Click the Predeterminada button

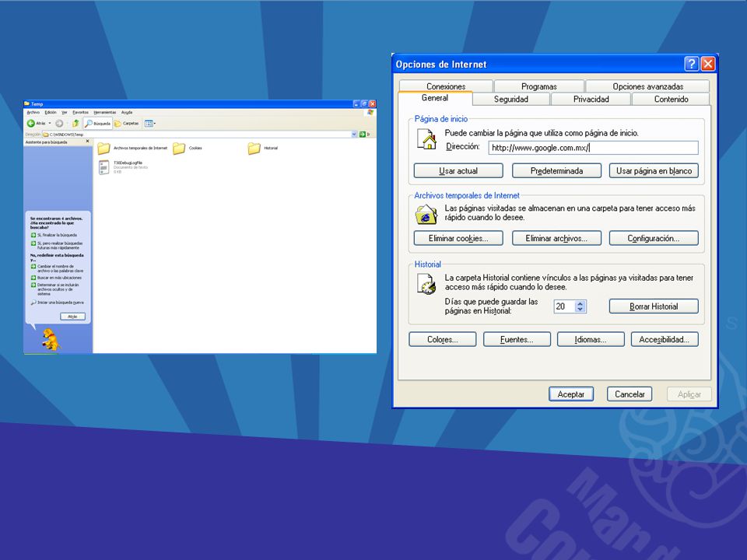pos(556,171)
